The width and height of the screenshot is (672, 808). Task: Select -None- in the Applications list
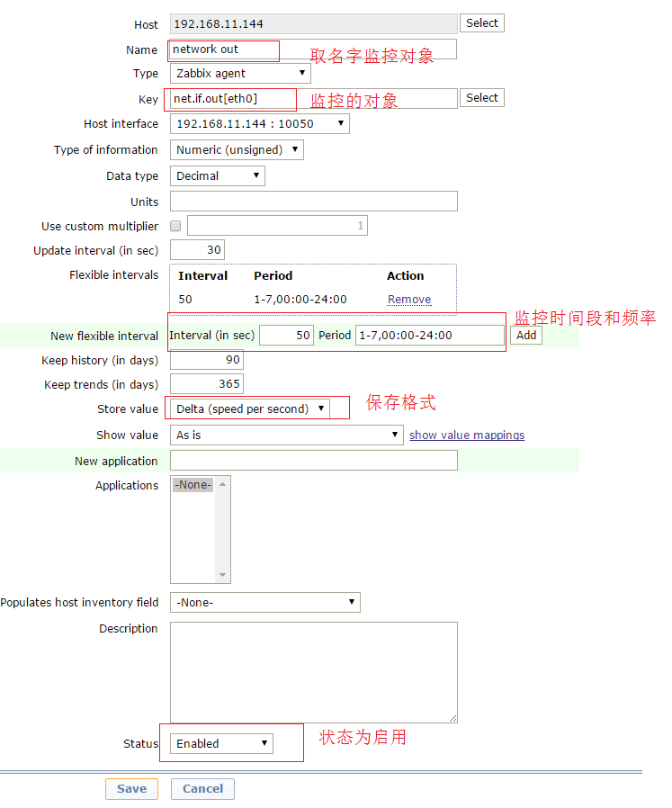point(193,485)
